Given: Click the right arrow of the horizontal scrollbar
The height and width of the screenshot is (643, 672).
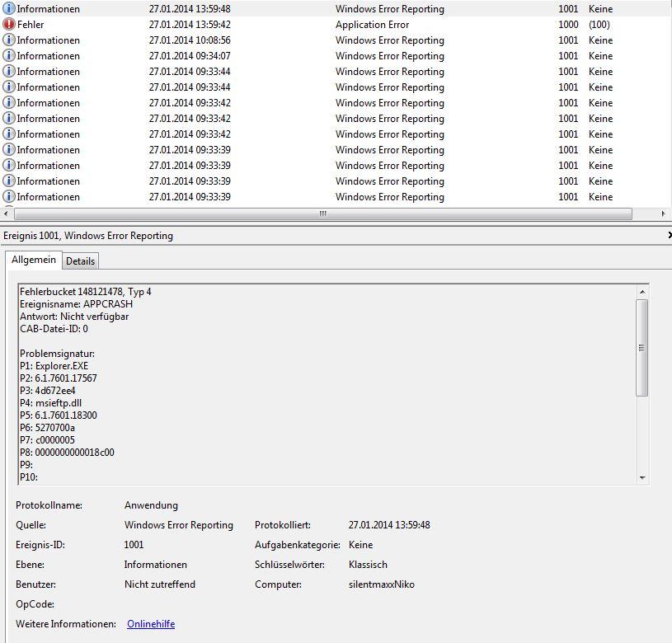Looking at the screenshot, I should [663, 214].
